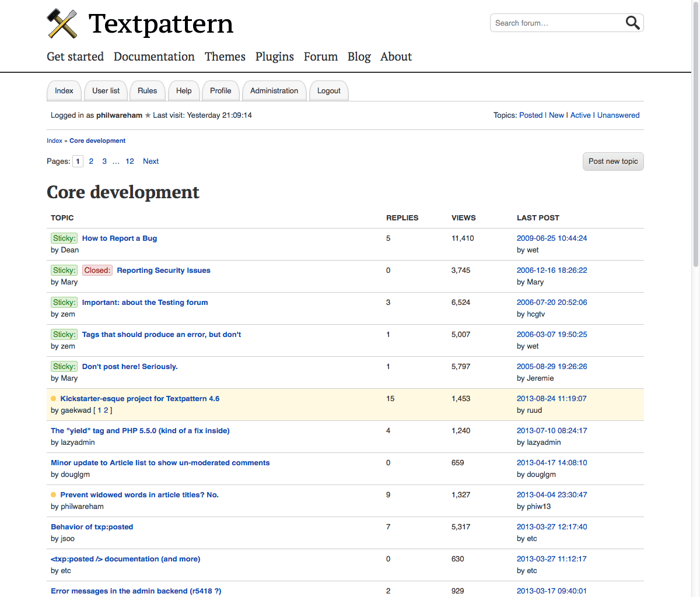Go to page 2 of topics
This screenshot has width=700, height=597.
point(91,161)
